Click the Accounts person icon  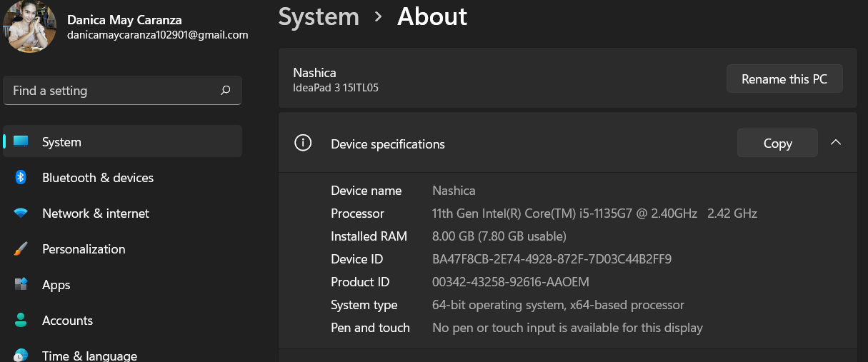(x=21, y=320)
